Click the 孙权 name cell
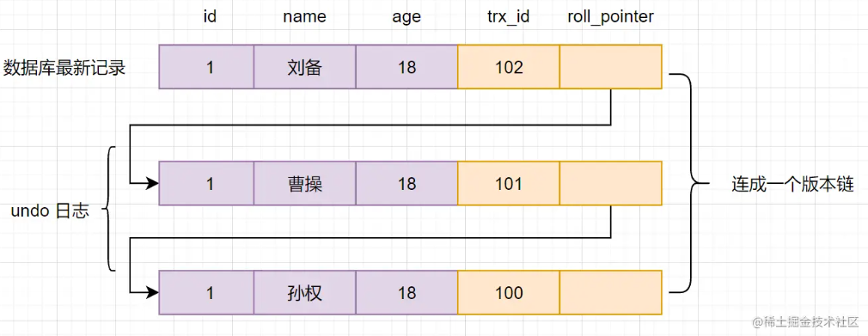 coord(304,293)
